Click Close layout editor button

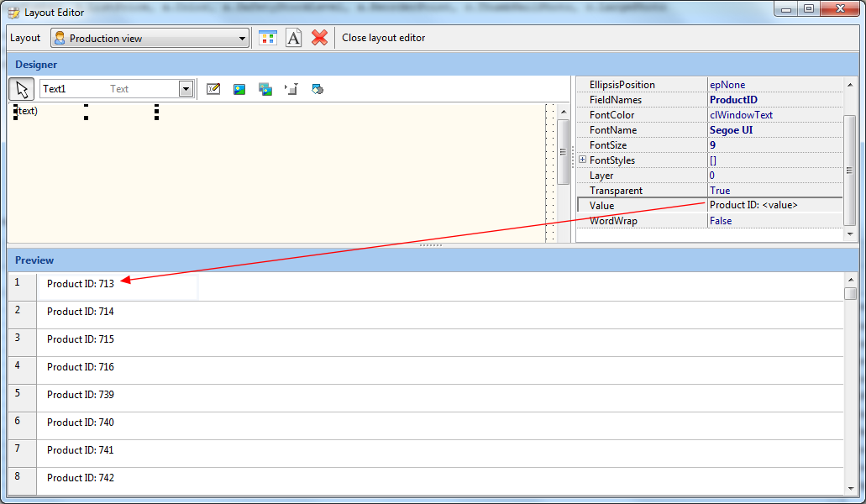tap(383, 38)
